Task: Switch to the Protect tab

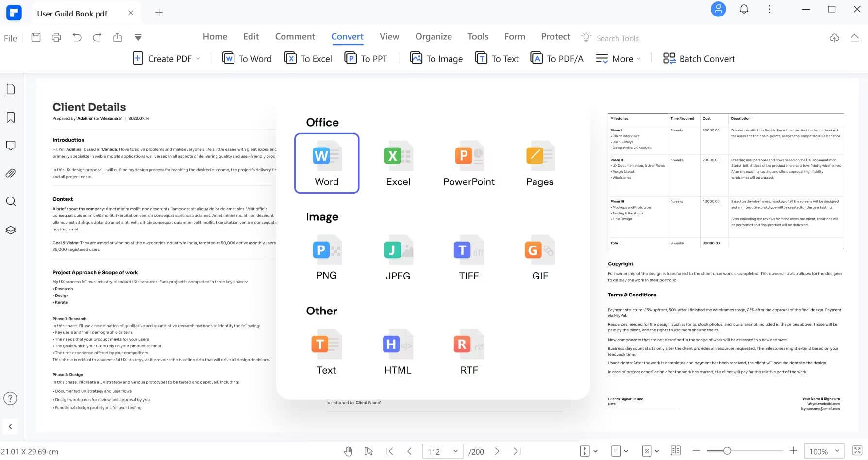Action: [555, 36]
